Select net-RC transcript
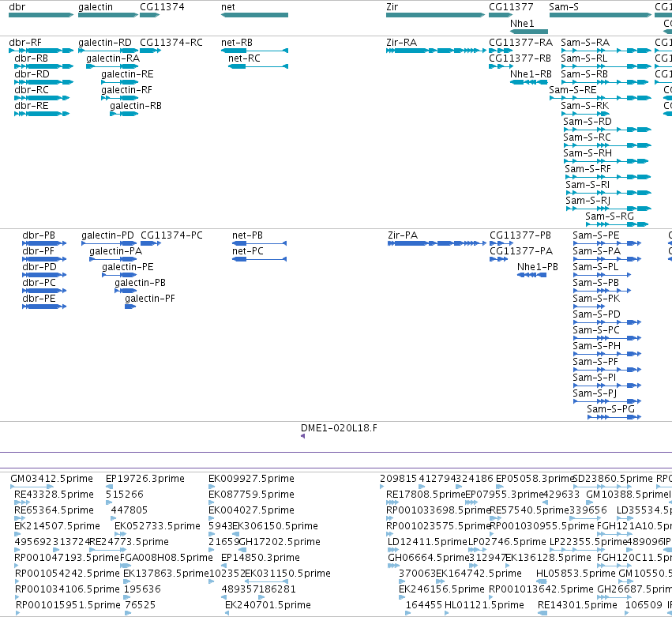Image resolution: width=672 pixels, height=617 pixels. (x=258, y=66)
